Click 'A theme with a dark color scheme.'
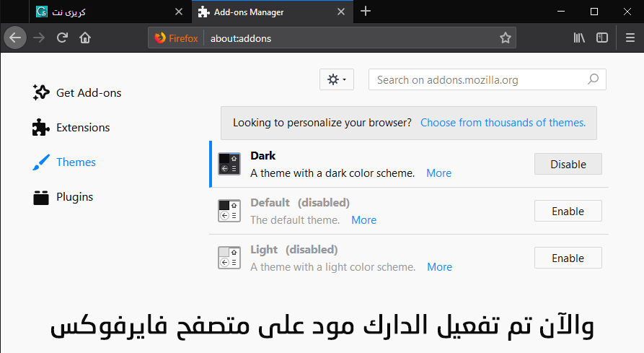 coord(332,173)
